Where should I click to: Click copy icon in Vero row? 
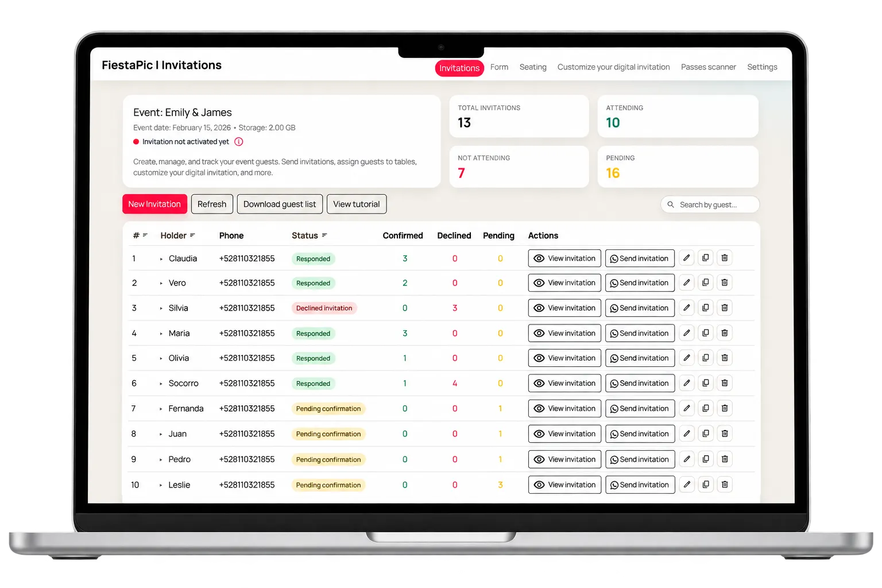coord(706,283)
